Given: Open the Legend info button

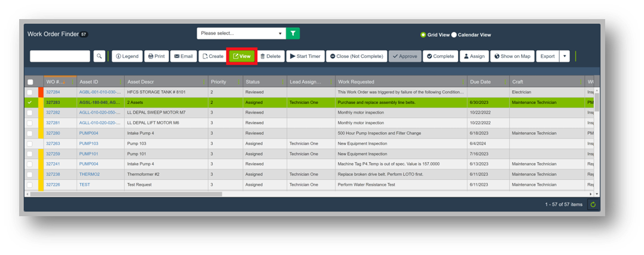Looking at the screenshot, I should tap(126, 56).
